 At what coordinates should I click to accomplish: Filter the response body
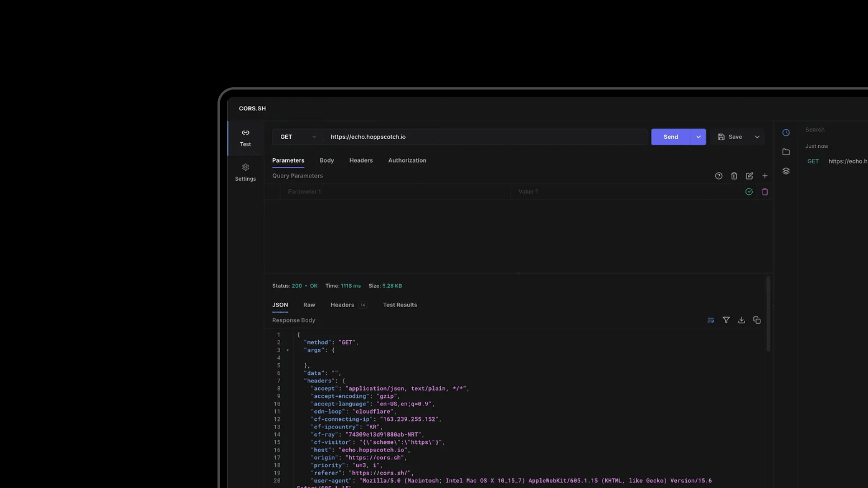726,320
